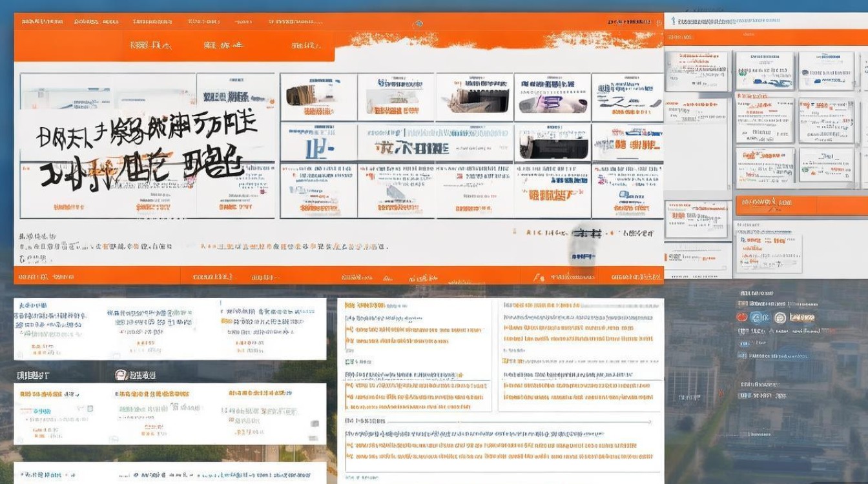868x484 pixels.
Task: Click the red circular badge icon
Action: pyautogui.click(x=742, y=317)
